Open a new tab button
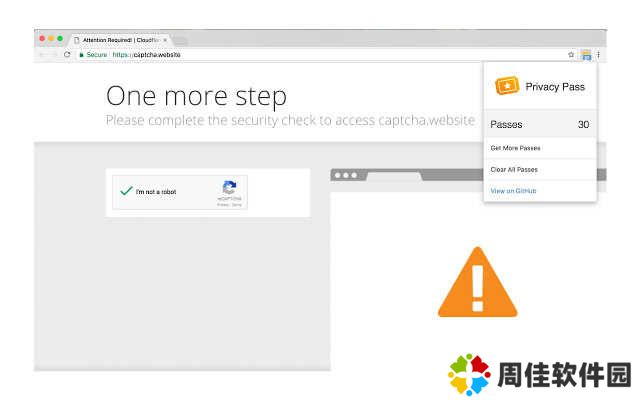Image resolution: width=640 pixels, height=400 pixels. pos(180,40)
